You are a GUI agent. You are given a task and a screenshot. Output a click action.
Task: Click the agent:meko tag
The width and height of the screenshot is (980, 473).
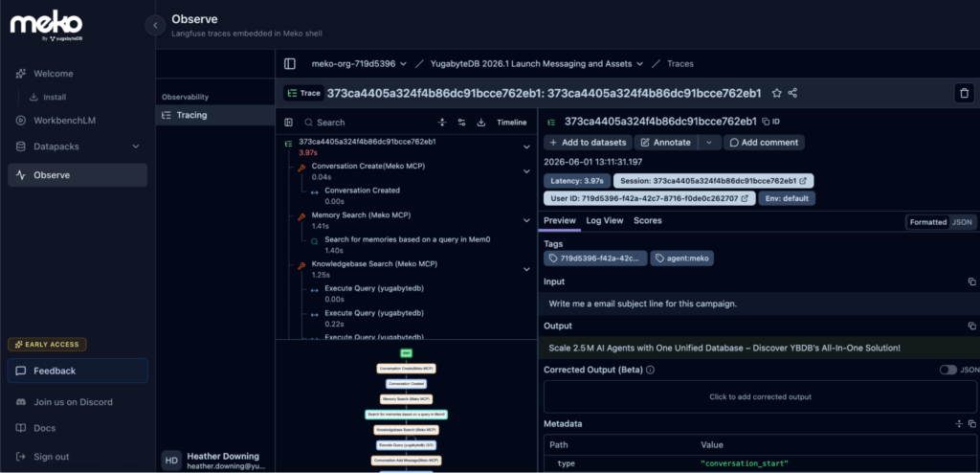(681, 258)
